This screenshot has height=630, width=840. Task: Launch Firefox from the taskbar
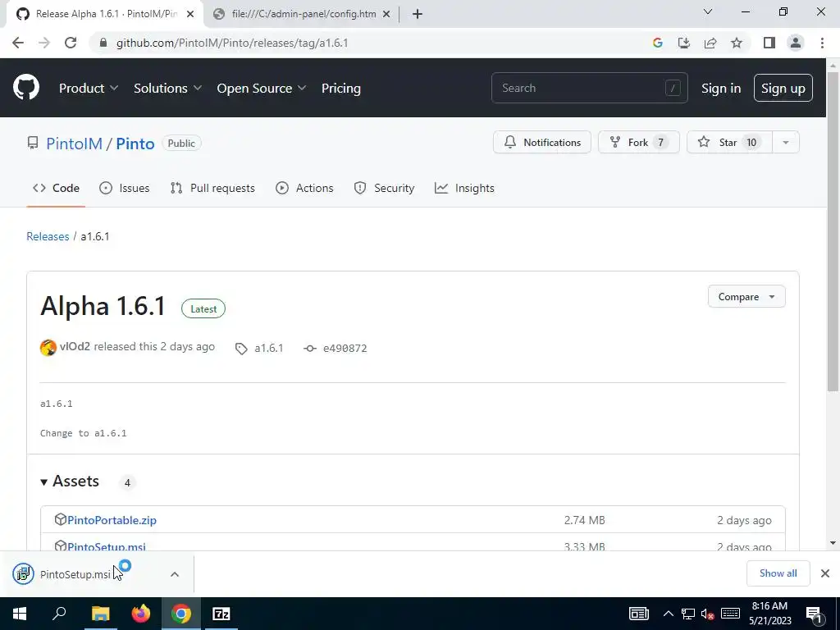coord(141,614)
